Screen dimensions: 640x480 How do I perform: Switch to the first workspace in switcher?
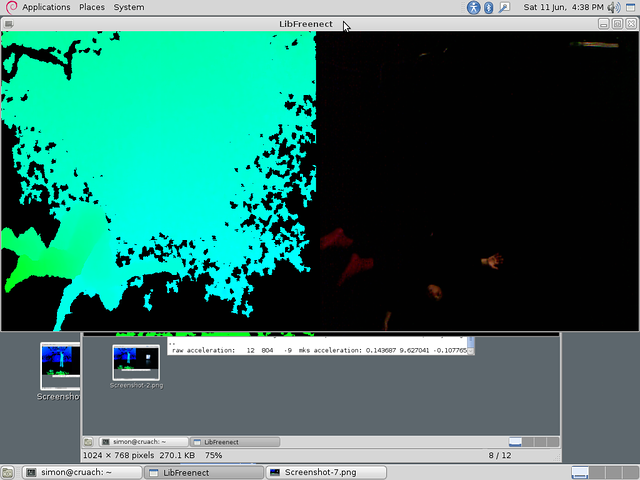coord(579,472)
